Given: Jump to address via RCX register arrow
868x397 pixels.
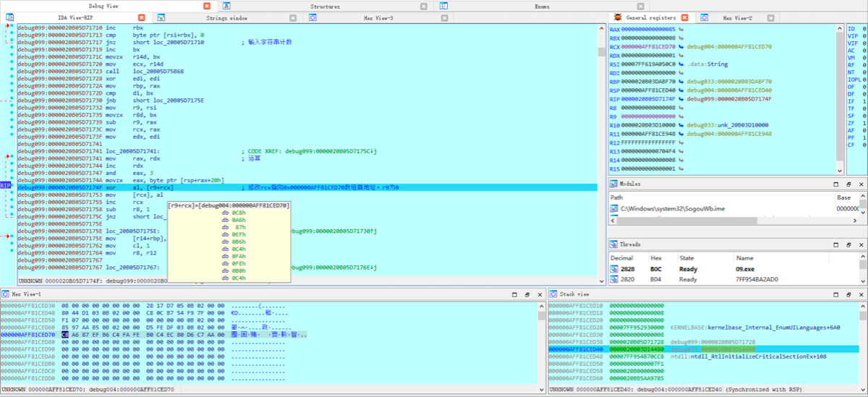Looking at the screenshot, I should (x=681, y=46).
